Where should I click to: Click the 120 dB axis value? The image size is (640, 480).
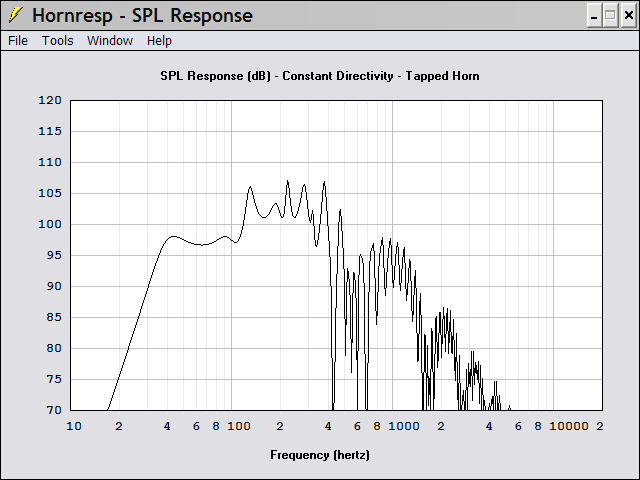[x=50, y=100]
